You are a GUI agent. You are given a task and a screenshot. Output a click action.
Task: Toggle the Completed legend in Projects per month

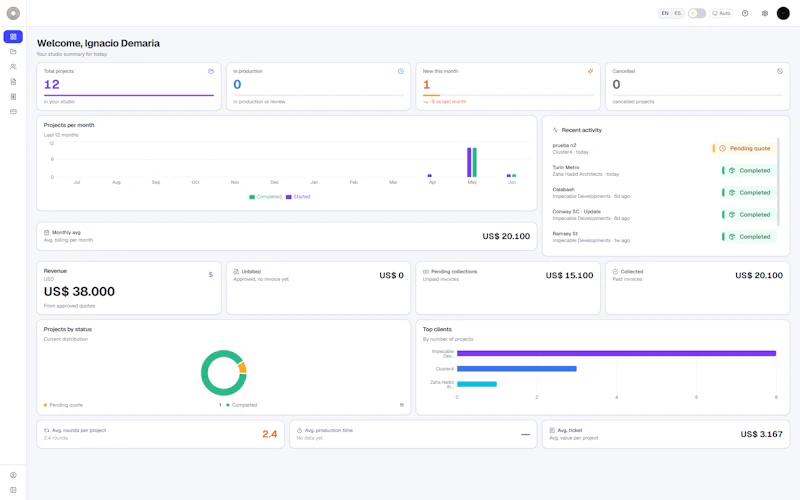click(265, 197)
